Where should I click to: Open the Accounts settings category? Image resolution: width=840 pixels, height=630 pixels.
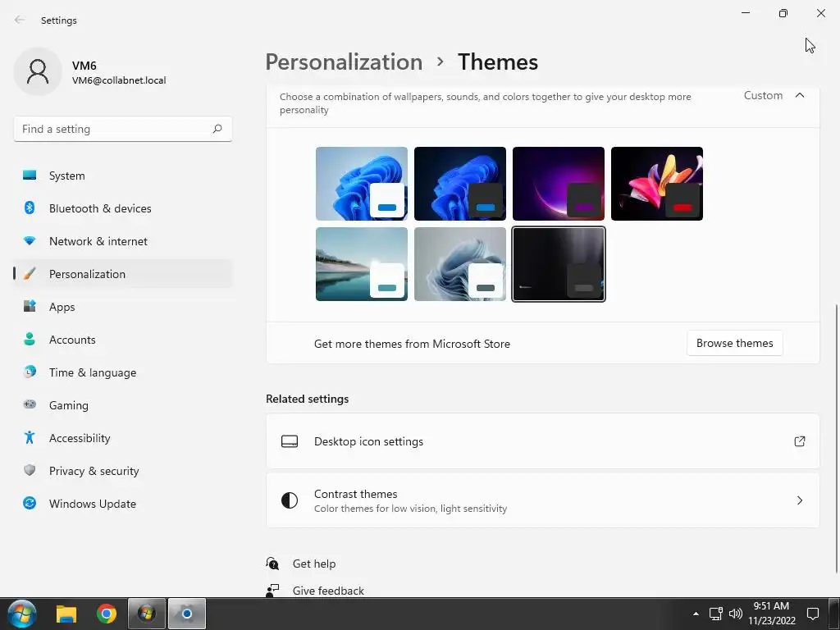tap(123, 339)
